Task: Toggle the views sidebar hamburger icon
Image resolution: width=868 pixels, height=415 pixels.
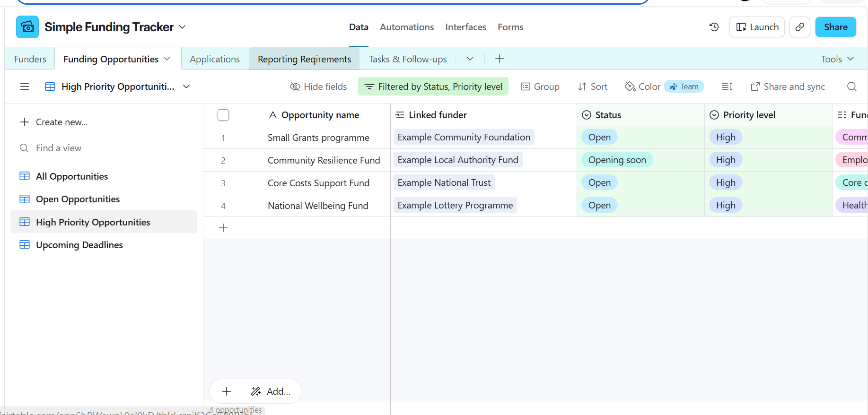Action: pyautogui.click(x=25, y=86)
